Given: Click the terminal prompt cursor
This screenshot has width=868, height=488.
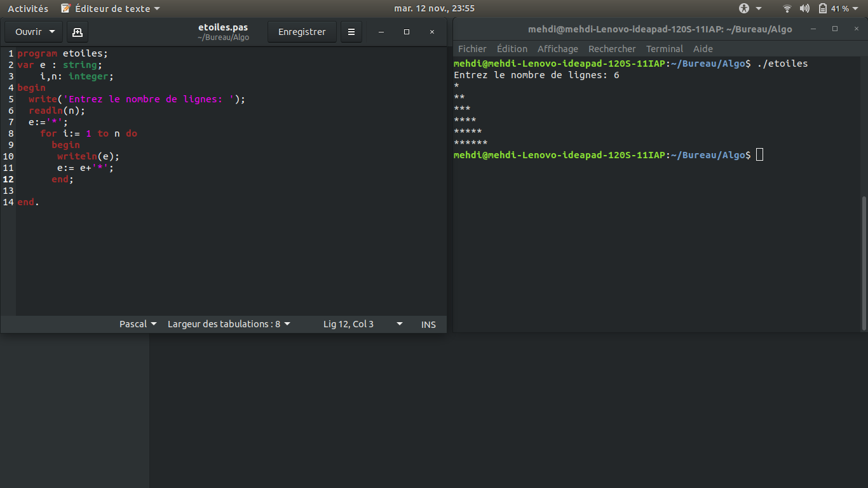Looking at the screenshot, I should coord(760,155).
